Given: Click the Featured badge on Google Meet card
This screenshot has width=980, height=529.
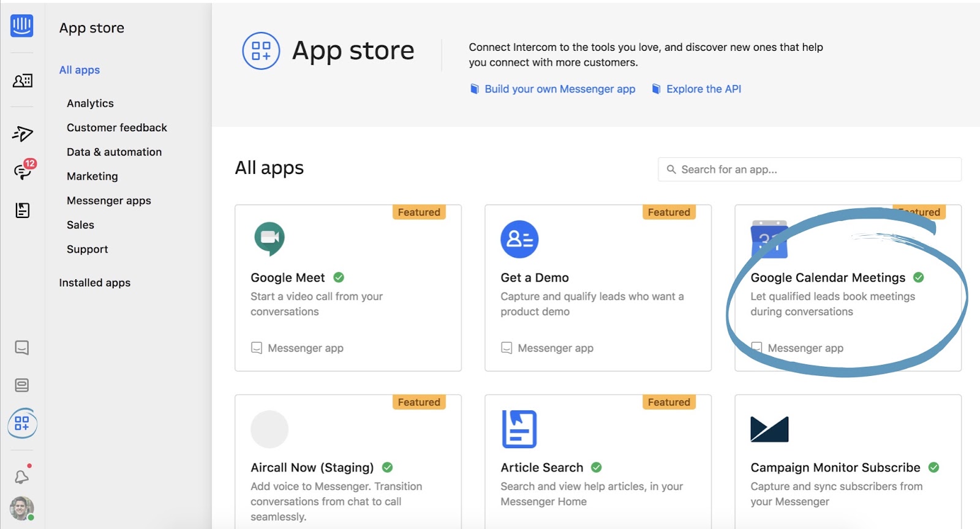Looking at the screenshot, I should coord(419,212).
